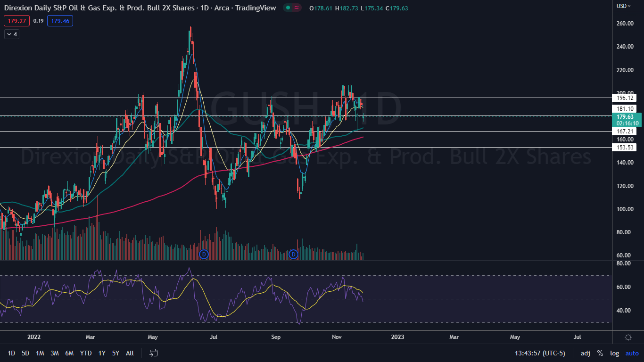Select the YTD date range
The width and height of the screenshot is (644, 362).
86,353
